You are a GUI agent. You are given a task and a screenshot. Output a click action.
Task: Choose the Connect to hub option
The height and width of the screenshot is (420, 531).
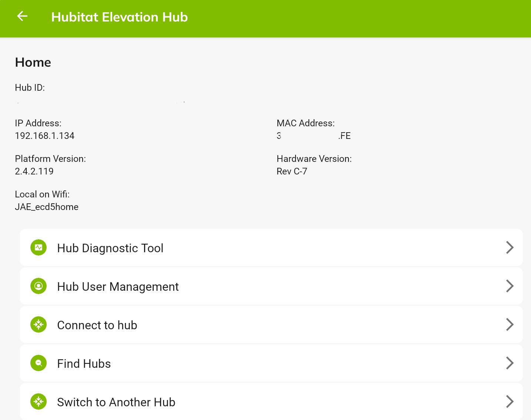(x=271, y=324)
